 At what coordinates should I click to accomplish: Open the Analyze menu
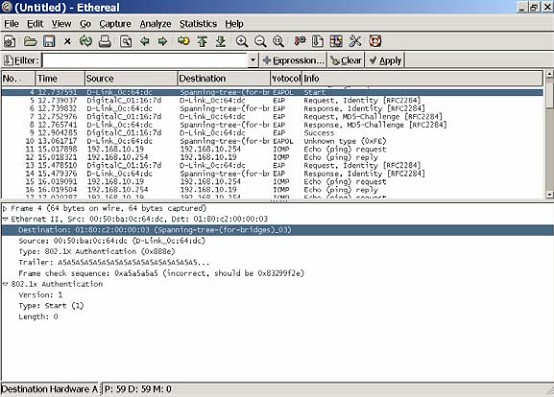[x=155, y=24]
